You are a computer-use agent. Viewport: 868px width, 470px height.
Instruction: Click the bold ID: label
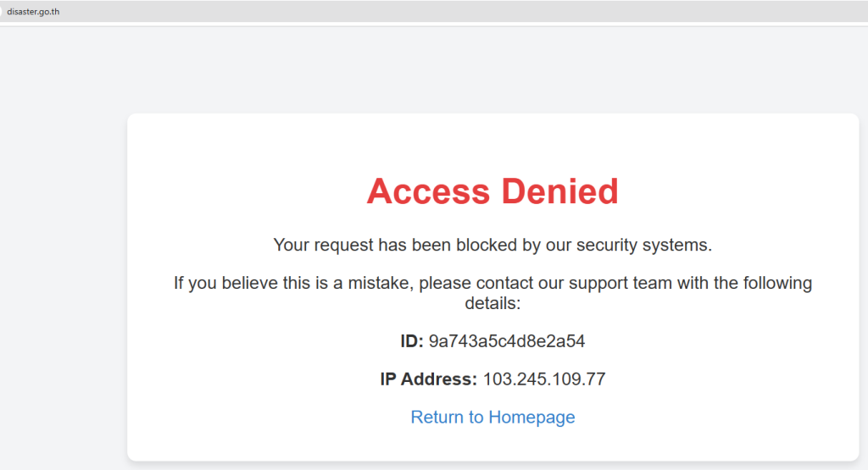click(x=412, y=341)
